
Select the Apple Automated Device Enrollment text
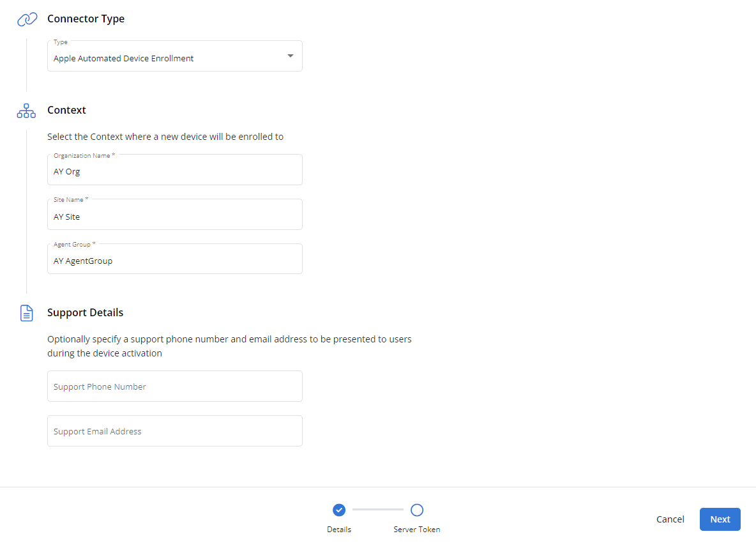124,59
